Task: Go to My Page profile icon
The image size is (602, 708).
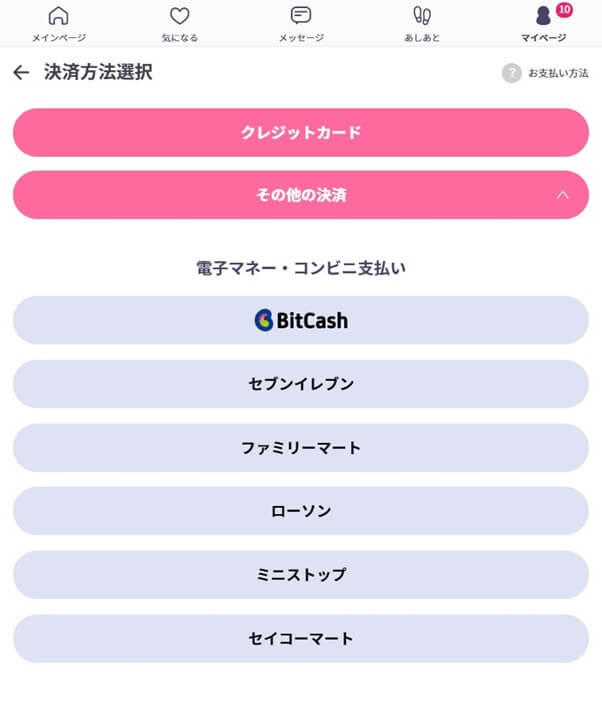Action: pos(543,17)
